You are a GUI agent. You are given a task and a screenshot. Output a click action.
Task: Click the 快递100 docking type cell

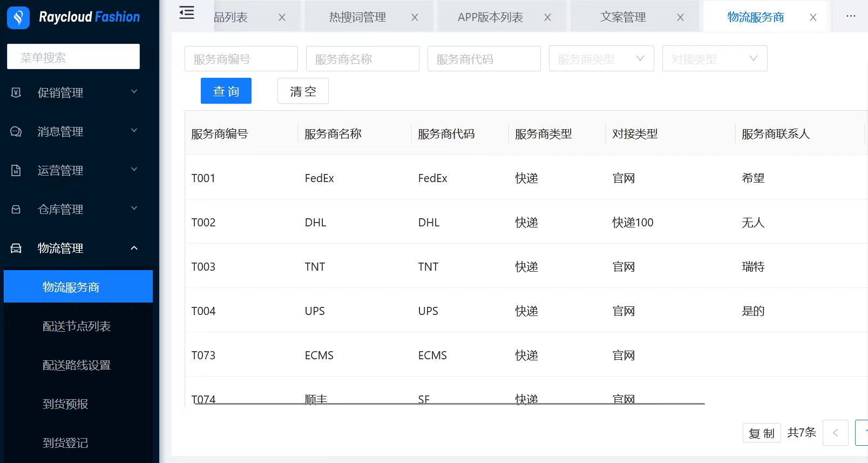(x=633, y=222)
